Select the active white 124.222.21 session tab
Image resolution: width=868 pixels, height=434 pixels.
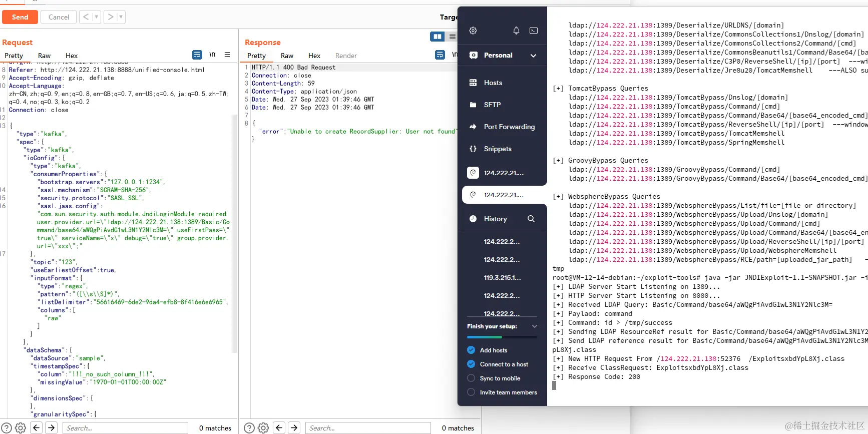tap(504, 195)
